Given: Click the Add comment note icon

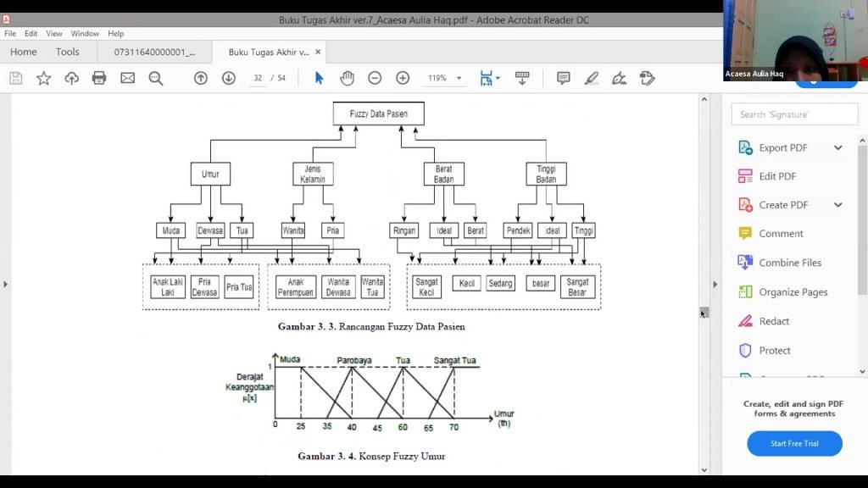Looking at the screenshot, I should tap(564, 78).
